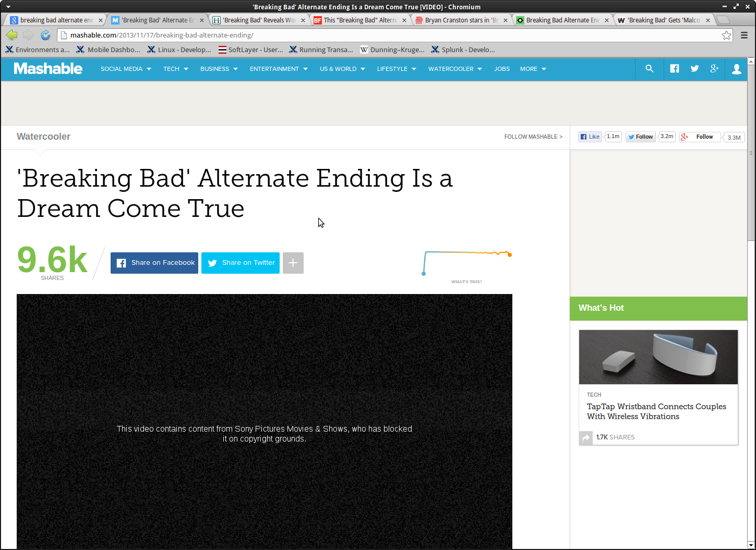Close the 'breaking bad alternate enc' tab
756x550 pixels.
pos(101,20)
